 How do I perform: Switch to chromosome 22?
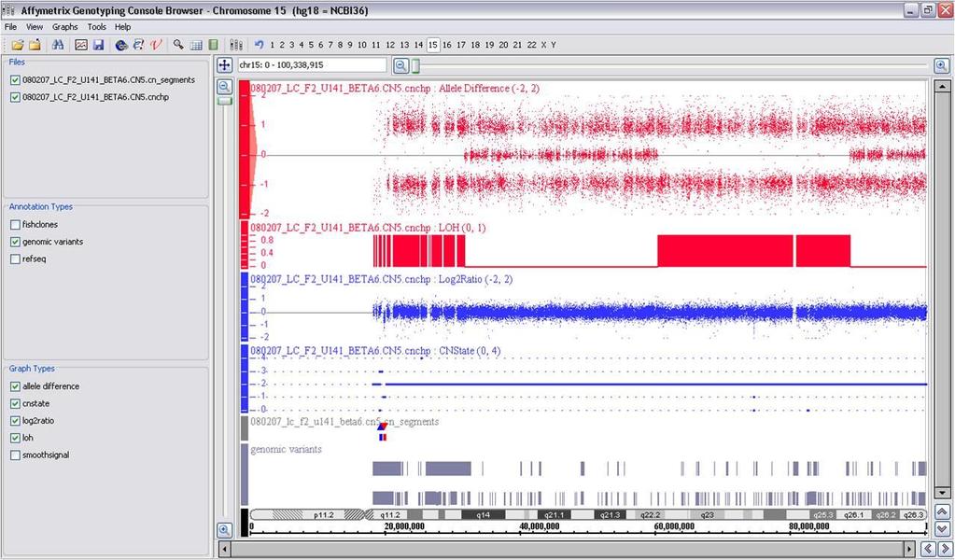[532, 45]
